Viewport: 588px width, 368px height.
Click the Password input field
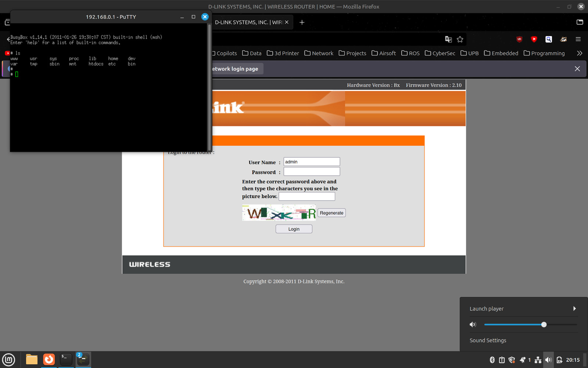coord(312,171)
